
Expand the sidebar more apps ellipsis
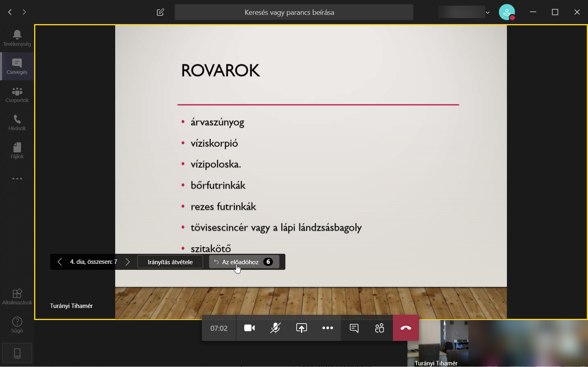[17, 179]
